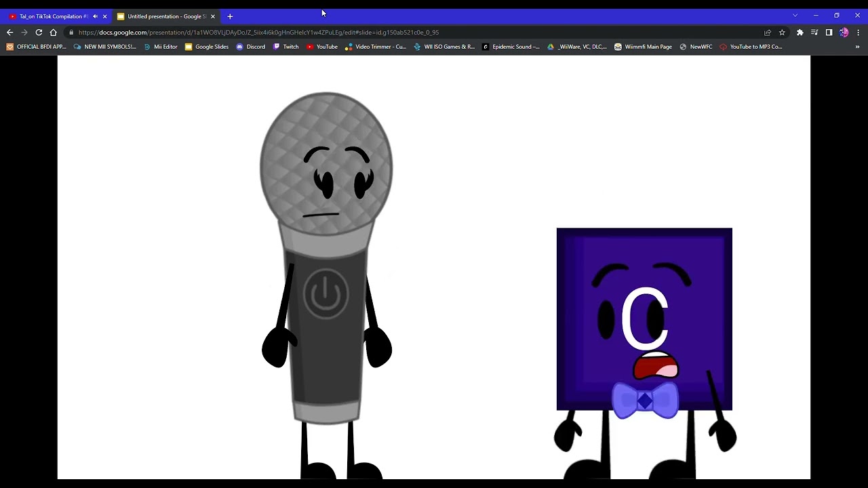Click the browser forward arrow
The height and width of the screenshot is (488, 868).
coord(24,33)
